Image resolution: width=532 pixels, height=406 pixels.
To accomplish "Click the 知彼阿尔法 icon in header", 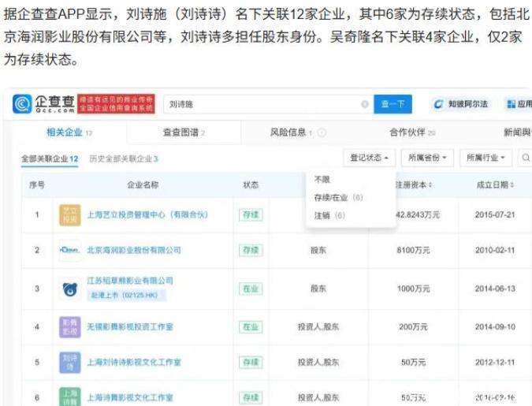I will click(x=438, y=104).
